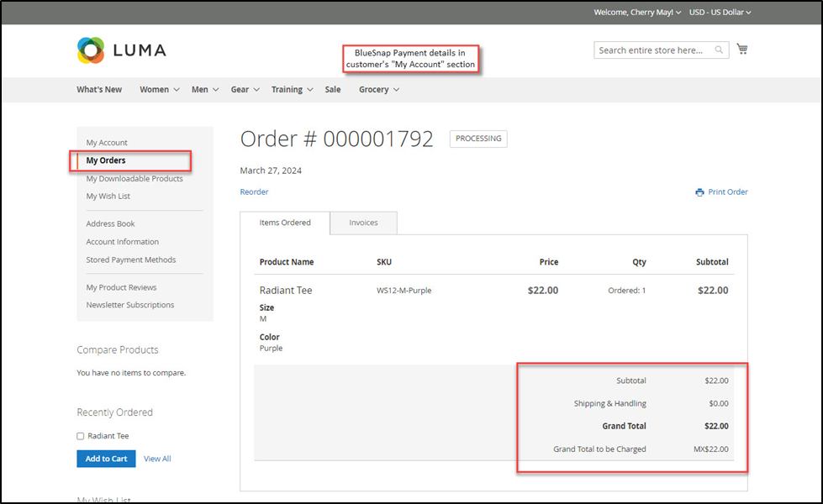Click the MX$22.00 charged amount
The width and height of the screenshot is (823, 504).
(x=710, y=449)
